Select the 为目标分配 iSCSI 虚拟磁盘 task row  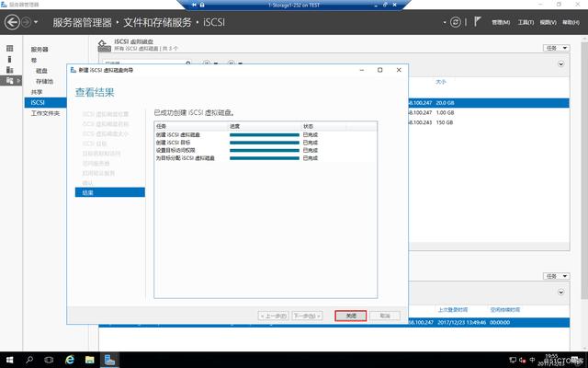point(266,158)
